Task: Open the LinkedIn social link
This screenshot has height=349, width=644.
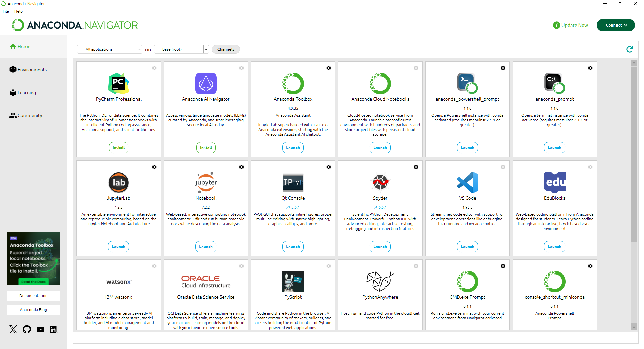Action: pyautogui.click(x=53, y=329)
